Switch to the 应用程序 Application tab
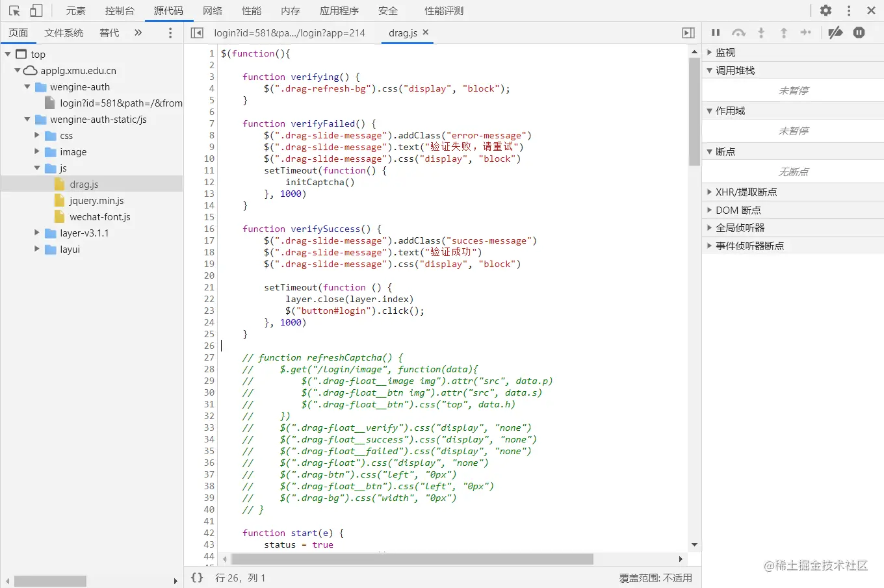Image resolution: width=884 pixels, height=588 pixels. click(339, 11)
